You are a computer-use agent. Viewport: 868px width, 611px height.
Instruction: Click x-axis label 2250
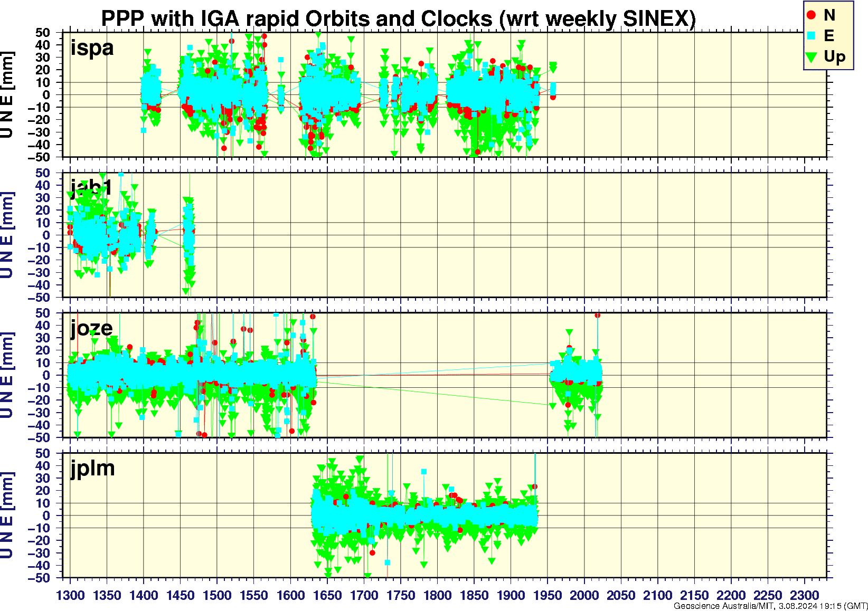(x=767, y=595)
